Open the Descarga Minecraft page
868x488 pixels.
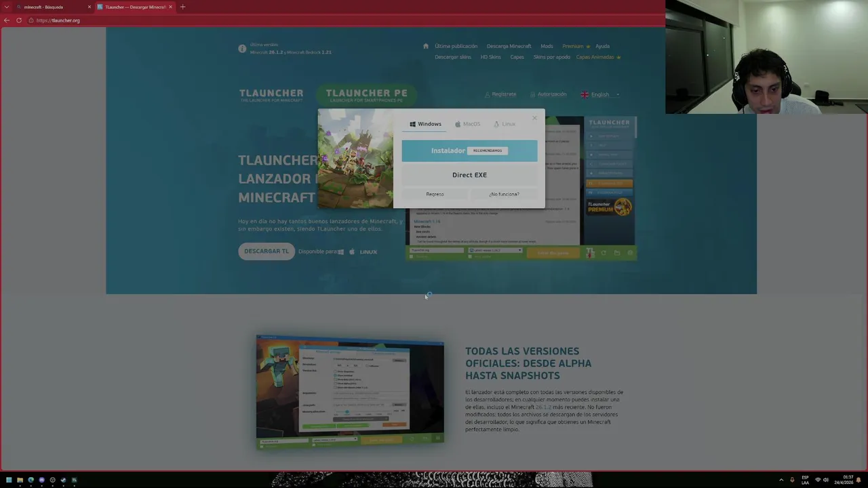coord(509,46)
